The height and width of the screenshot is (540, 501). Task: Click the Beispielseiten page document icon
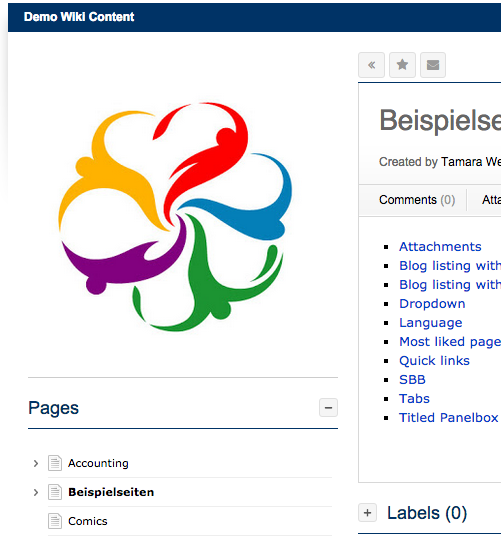pyautogui.click(x=55, y=492)
